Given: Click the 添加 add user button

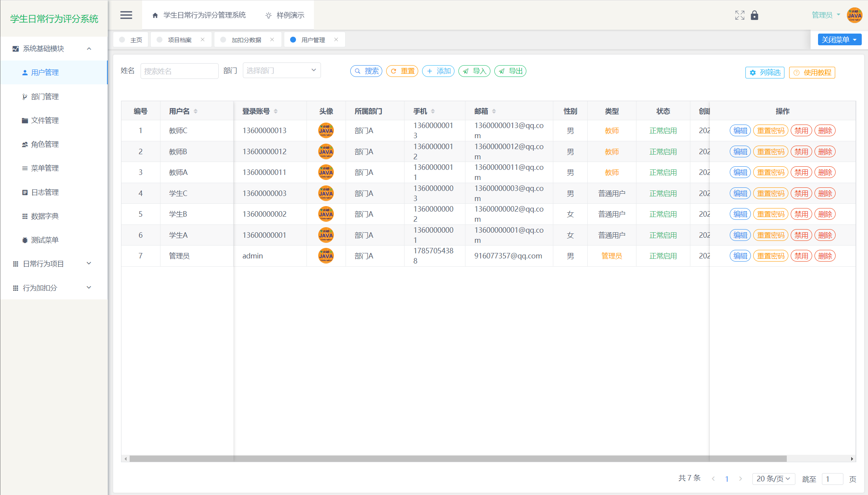Looking at the screenshot, I should point(438,71).
